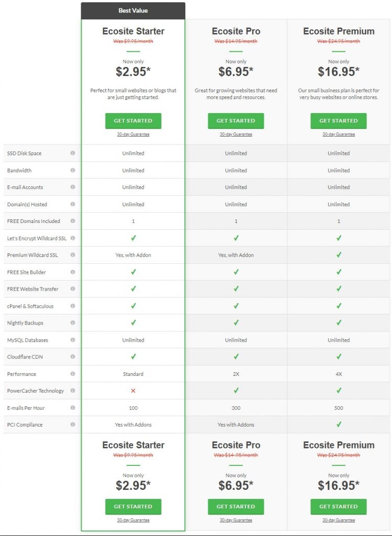Click info icon beside Bandwidth row
The width and height of the screenshot is (392, 536).
click(x=73, y=170)
